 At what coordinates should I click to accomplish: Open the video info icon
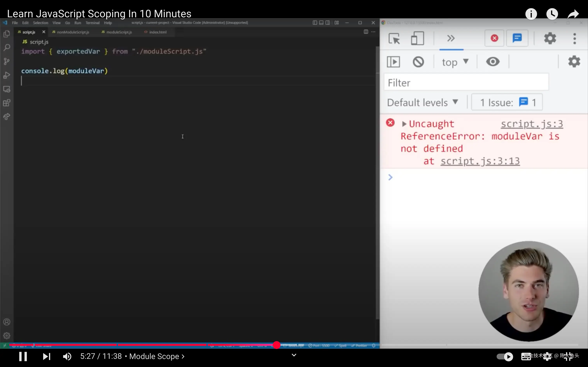click(x=531, y=14)
